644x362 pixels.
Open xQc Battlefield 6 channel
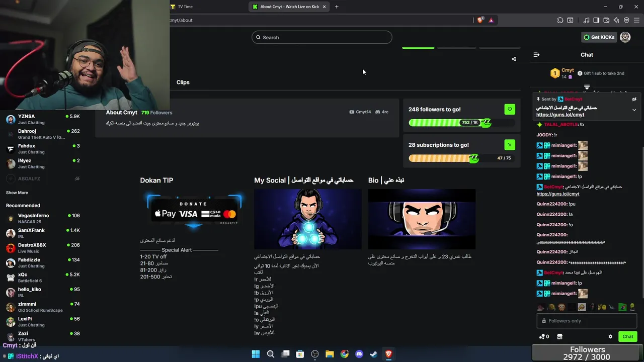43,278
